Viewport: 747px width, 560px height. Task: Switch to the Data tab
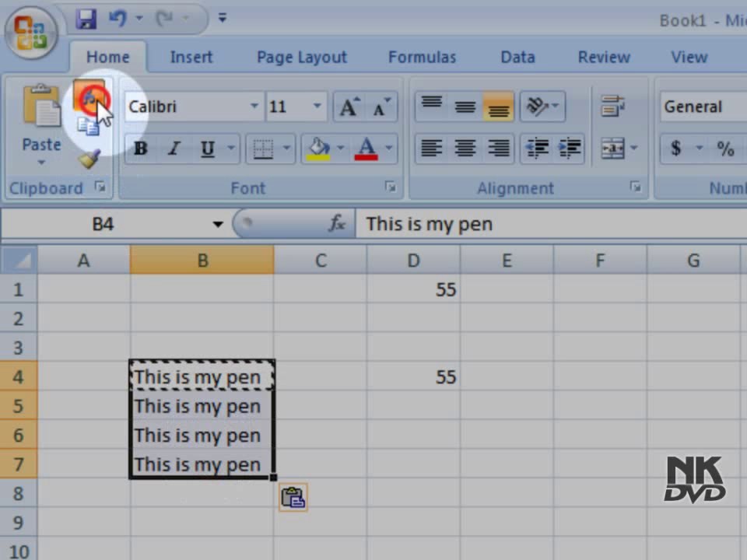518,57
